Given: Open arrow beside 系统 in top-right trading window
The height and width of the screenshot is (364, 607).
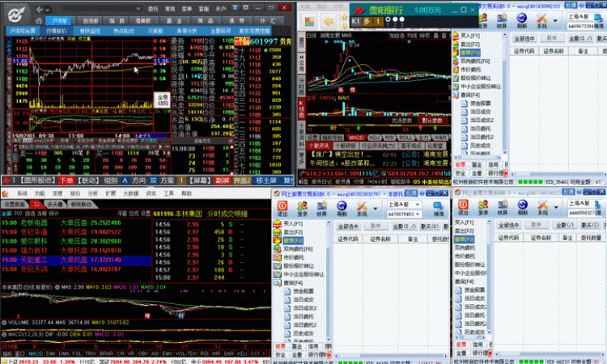Looking at the screenshot, I should tap(555, 20).
